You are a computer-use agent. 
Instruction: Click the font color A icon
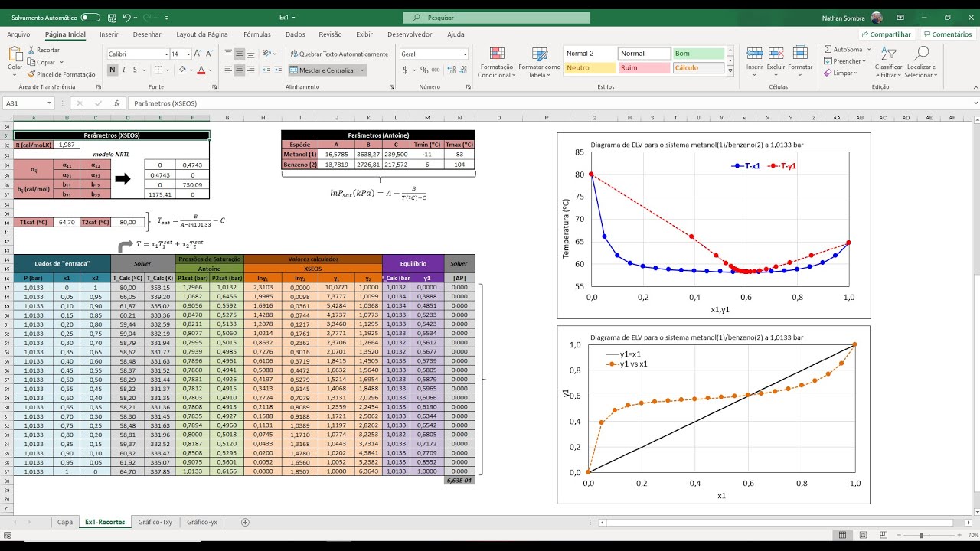pos(201,70)
